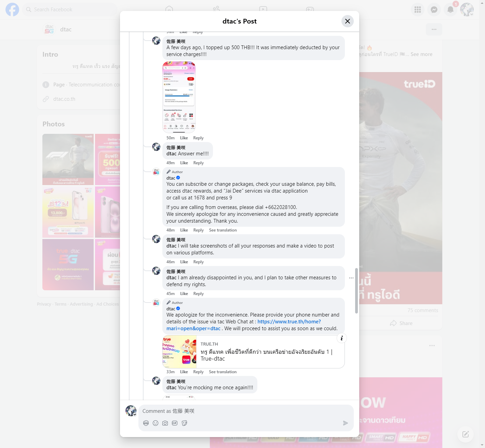Open the Facebook menu grid icon
The image size is (485, 448).
(417, 10)
